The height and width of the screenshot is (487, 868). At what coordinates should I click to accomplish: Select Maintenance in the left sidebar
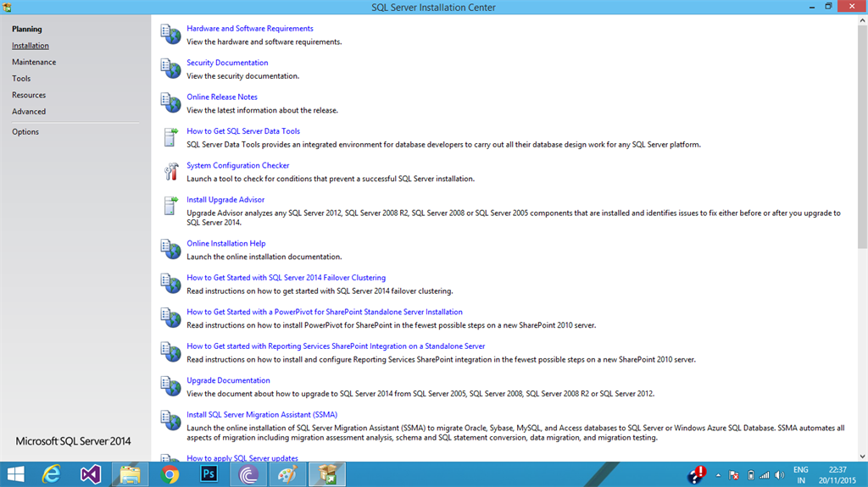pyautogui.click(x=34, y=62)
